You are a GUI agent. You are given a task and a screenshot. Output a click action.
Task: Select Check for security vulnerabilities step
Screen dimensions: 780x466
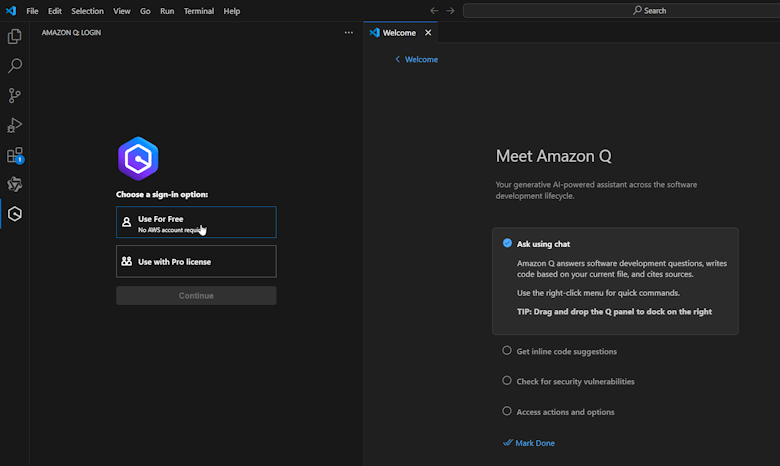575,381
